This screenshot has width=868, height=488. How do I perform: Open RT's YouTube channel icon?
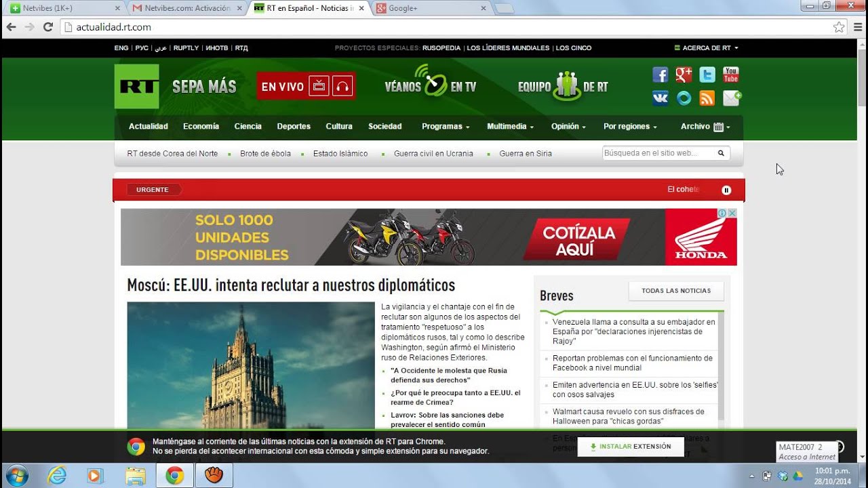click(730, 75)
